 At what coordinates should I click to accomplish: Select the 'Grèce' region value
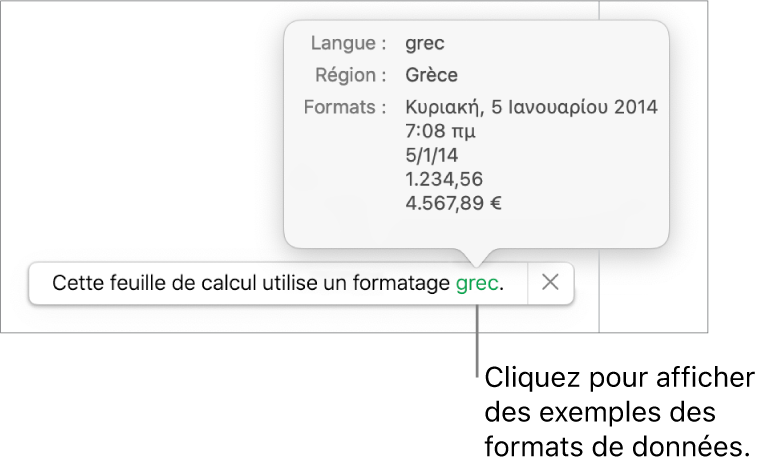pyautogui.click(x=432, y=75)
